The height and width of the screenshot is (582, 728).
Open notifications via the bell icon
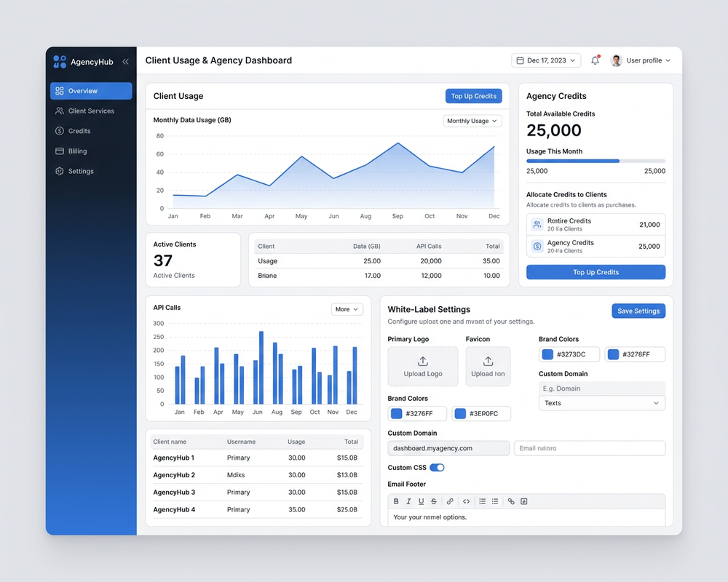[x=595, y=60]
